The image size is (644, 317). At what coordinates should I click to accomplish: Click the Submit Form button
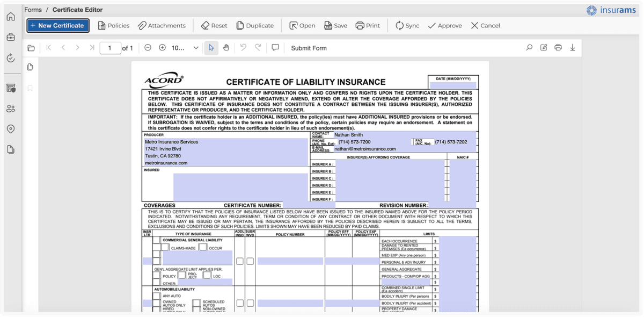click(309, 48)
